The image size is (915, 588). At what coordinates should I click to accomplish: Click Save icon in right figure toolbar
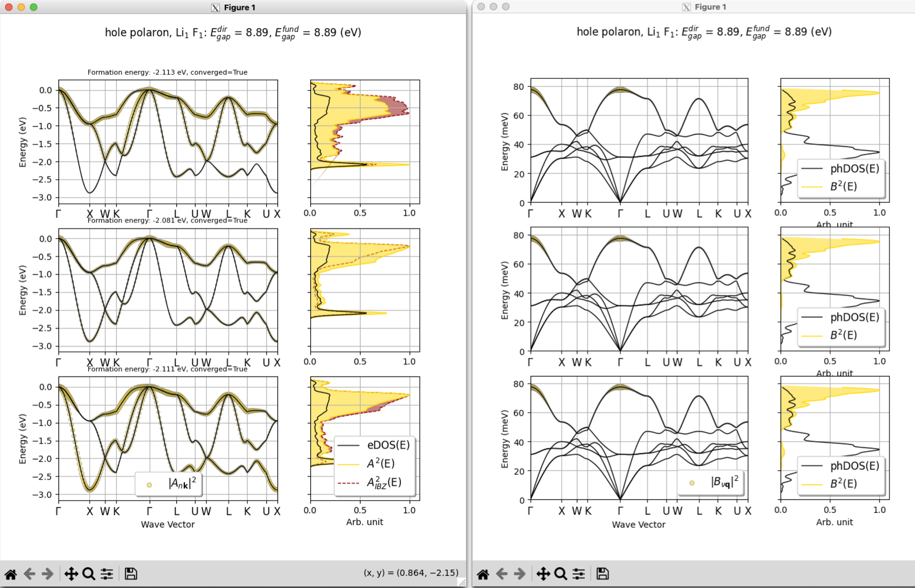pyautogui.click(x=603, y=574)
